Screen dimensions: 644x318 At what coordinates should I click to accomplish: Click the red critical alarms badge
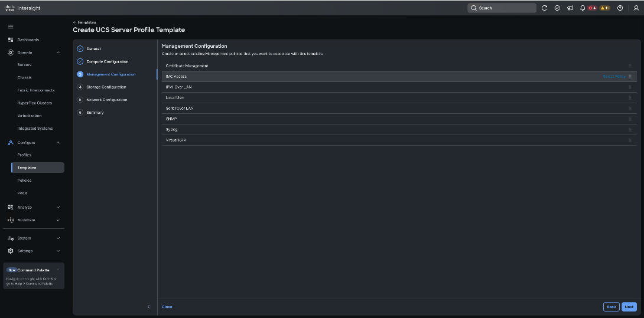click(592, 8)
